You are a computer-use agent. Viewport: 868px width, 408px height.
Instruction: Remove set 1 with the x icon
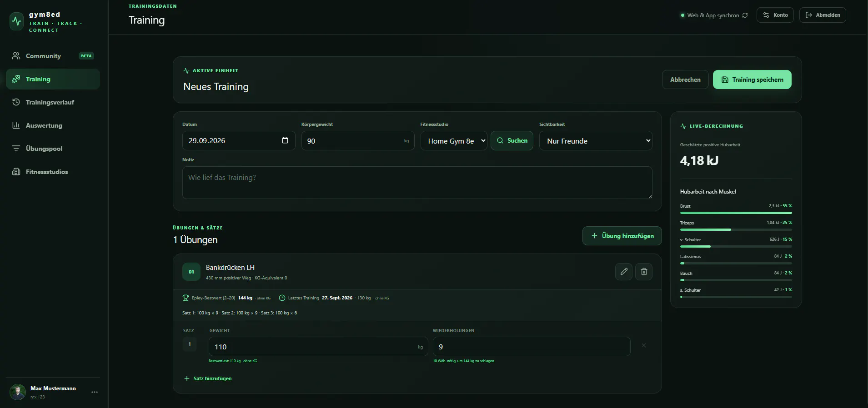(x=644, y=346)
